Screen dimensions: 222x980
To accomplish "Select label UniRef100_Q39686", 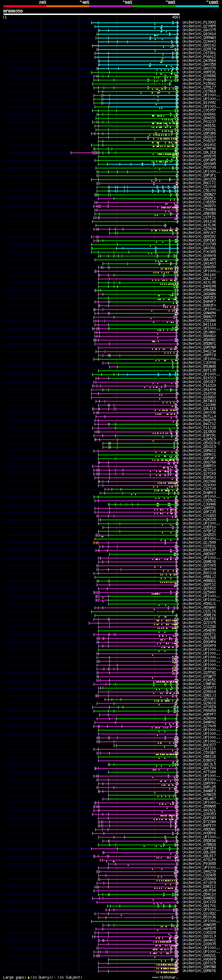I will 199,76.
